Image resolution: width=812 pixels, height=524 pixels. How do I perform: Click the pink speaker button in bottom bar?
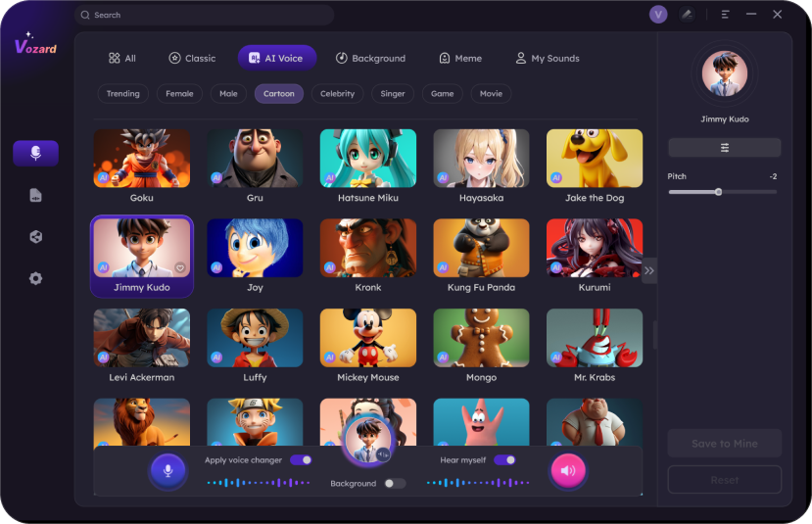tap(568, 471)
